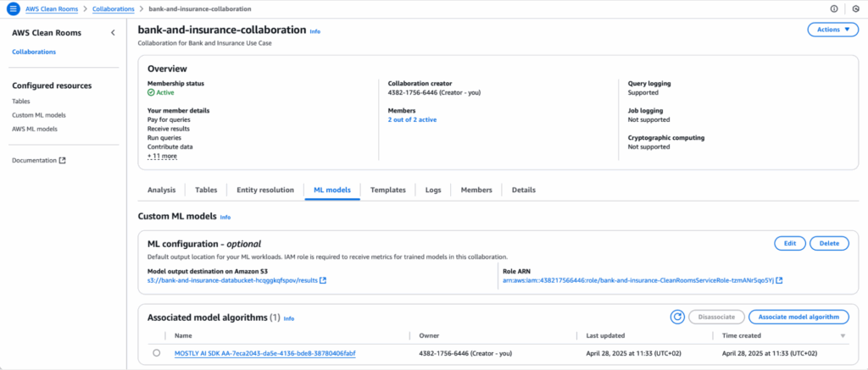Expand the '+ 11 more' member details
This screenshot has width=868, height=370.
click(162, 156)
